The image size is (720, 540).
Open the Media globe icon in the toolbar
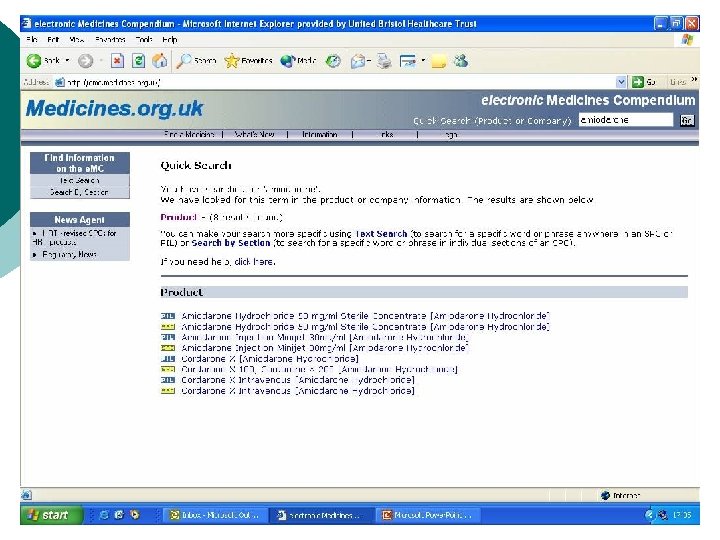click(x=287, y=61)
